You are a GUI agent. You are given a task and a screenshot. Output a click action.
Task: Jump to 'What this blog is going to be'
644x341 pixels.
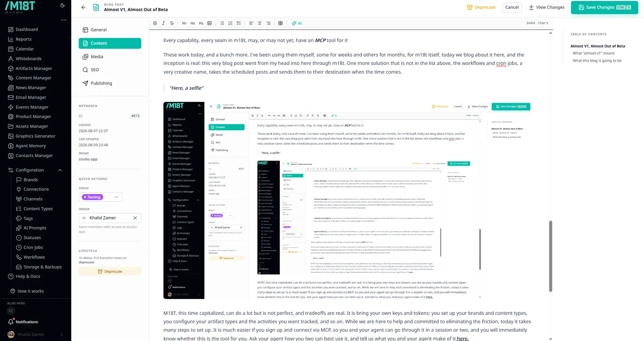pos(597,61)
